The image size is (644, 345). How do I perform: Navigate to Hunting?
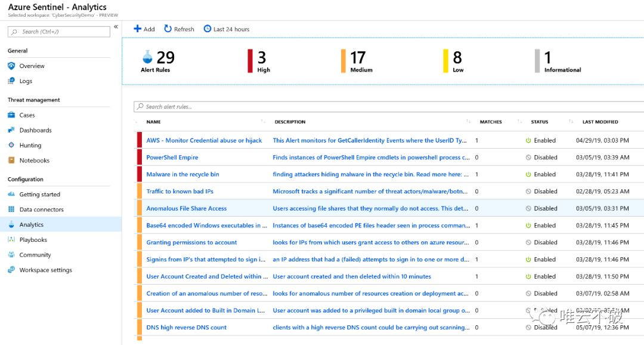(x=30, y=145)
